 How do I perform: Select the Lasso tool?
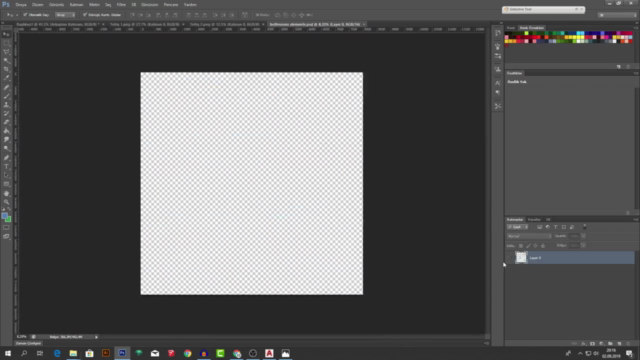point(7,52)
